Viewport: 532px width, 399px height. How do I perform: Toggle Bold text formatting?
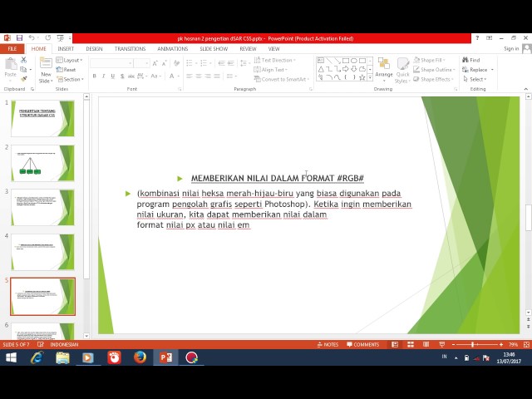coord(94,76)
